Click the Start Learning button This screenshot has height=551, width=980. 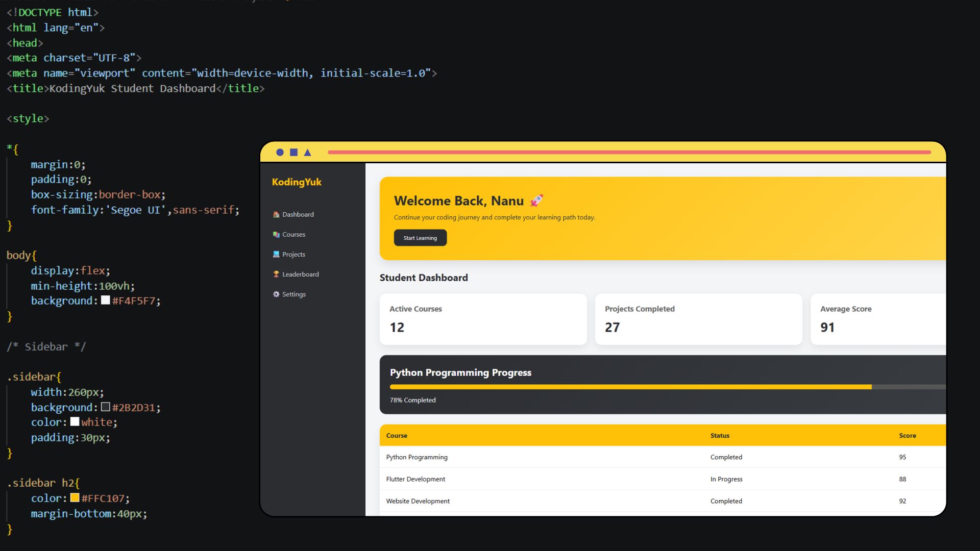tap(420, 238)
